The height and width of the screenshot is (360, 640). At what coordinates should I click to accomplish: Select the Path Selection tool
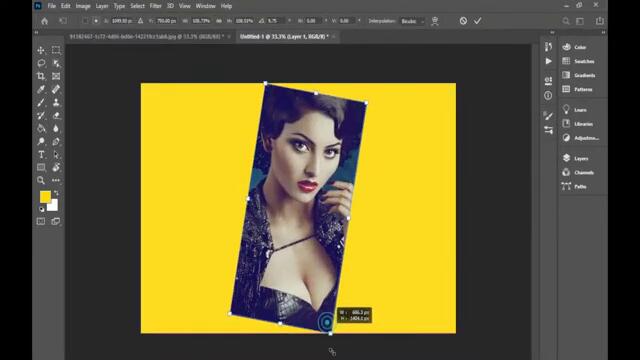coord(56,155)
